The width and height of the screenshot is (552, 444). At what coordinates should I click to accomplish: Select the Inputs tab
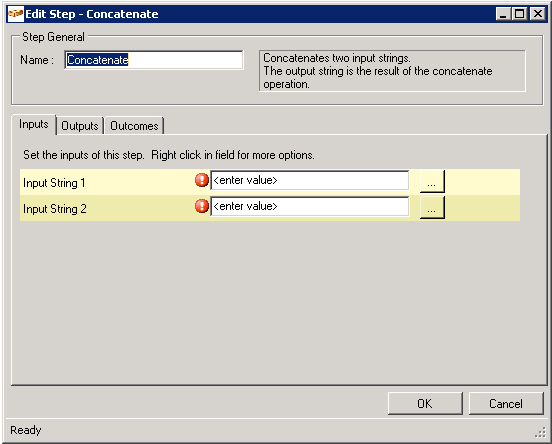tap(33, 124)
